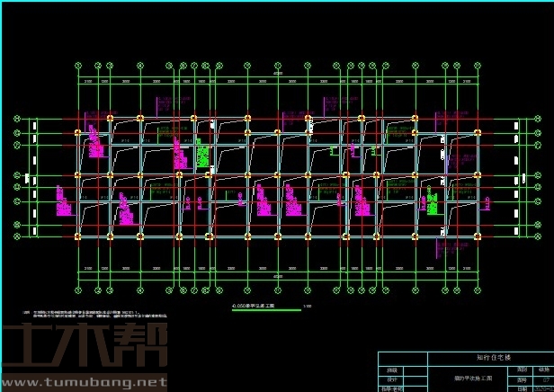This screenshot has height=392, width=554.
Task: Pick the 图别 label in title block
Action: (x=523, y=370)
